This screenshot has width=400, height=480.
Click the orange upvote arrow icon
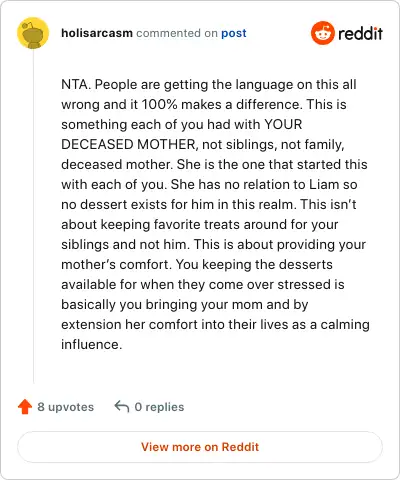point(25,407)
